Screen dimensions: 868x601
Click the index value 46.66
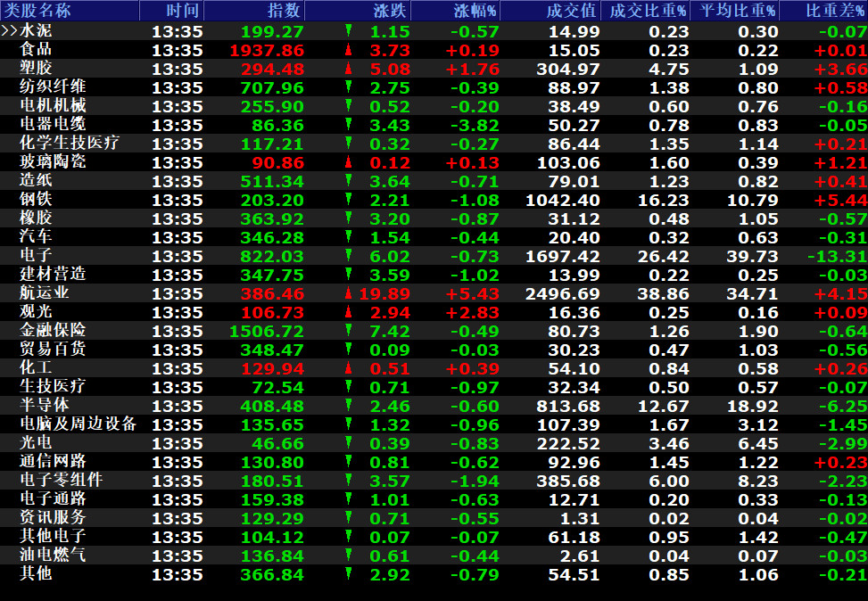278,444
